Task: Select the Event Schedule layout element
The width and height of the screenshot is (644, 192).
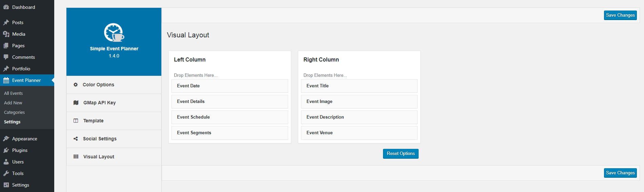Action: tap(230, 117)
